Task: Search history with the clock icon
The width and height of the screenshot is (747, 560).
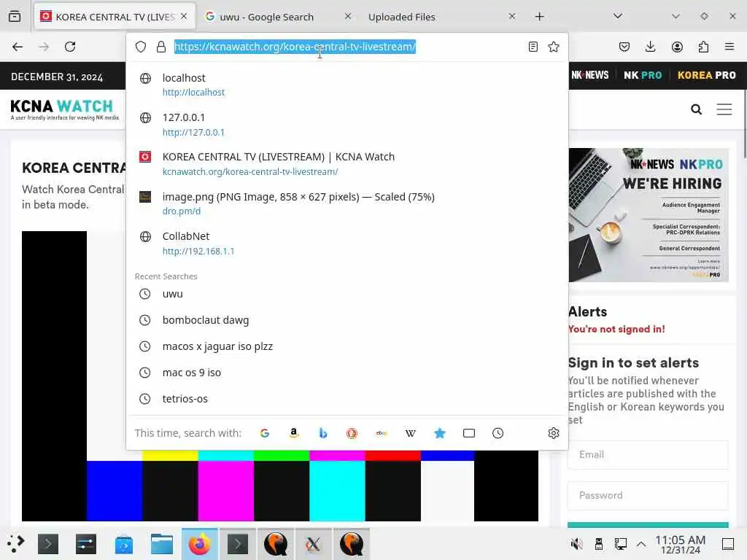Action: (x=498, y=433)
